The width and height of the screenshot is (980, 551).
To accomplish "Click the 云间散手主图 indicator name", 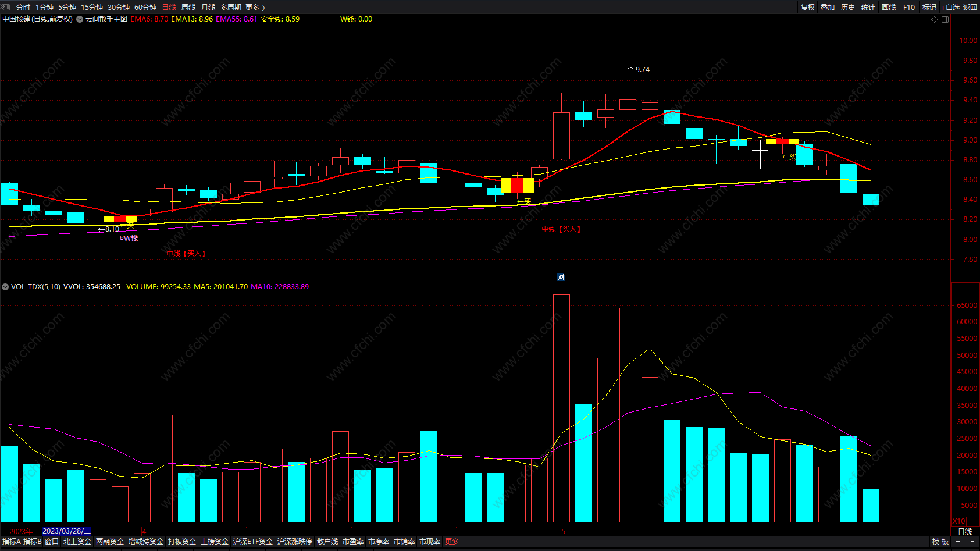I will tap(106, 19).
